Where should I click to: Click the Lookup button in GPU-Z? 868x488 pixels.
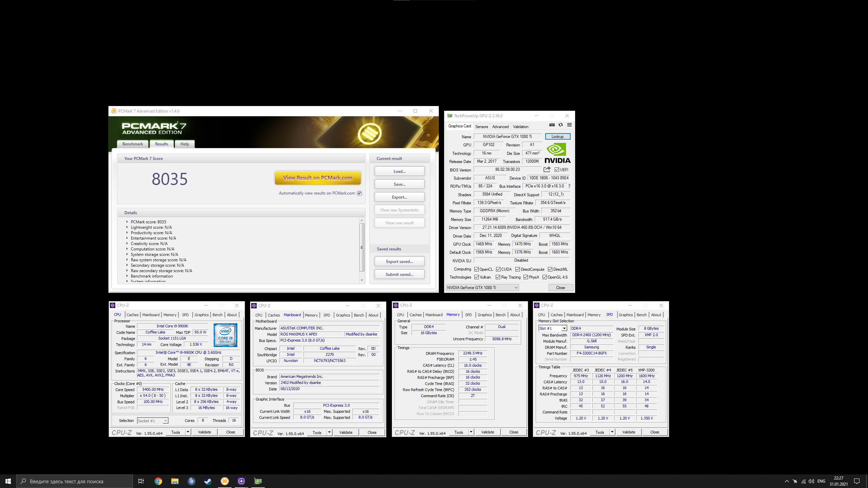click(557, 137)
